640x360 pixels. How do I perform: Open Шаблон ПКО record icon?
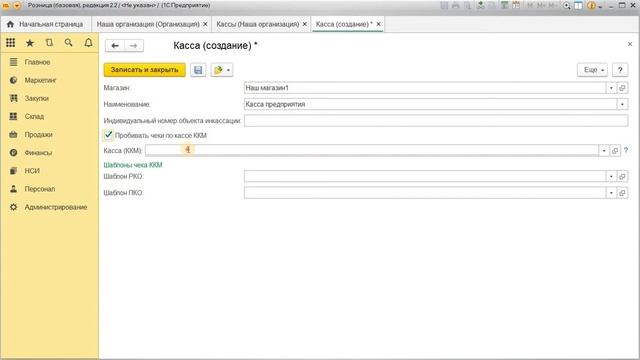tap(622, 193)
